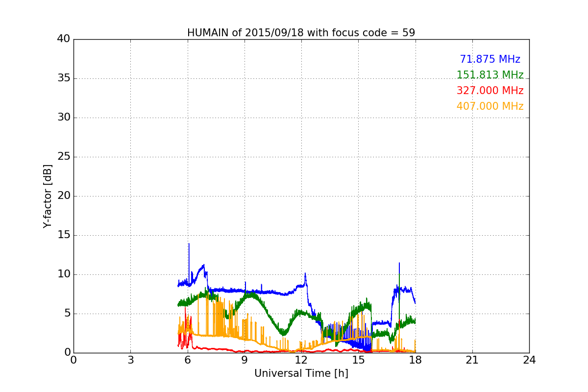588x392 pixels.
Task: Click the x-axis tick label 24
Action: pos(529,360)
